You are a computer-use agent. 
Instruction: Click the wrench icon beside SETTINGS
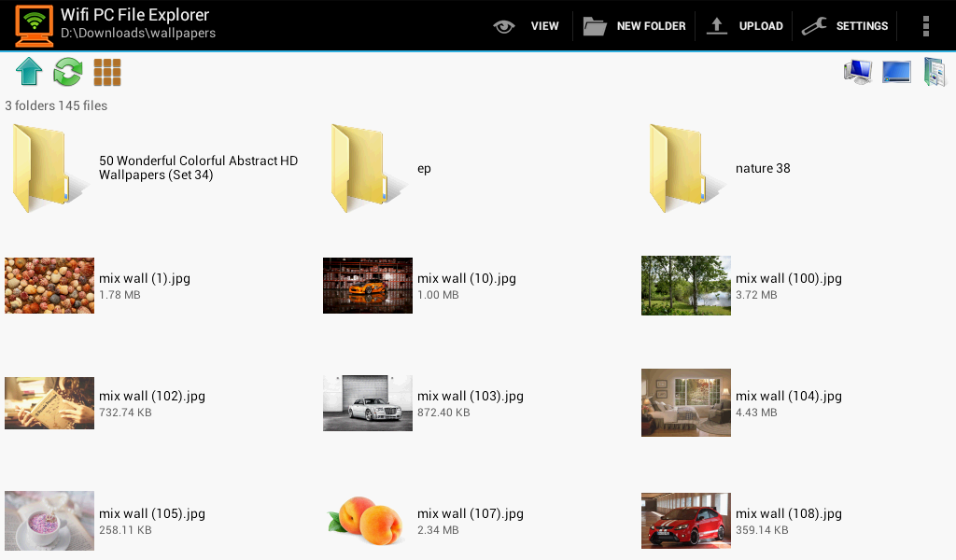(x=814, y=25)
